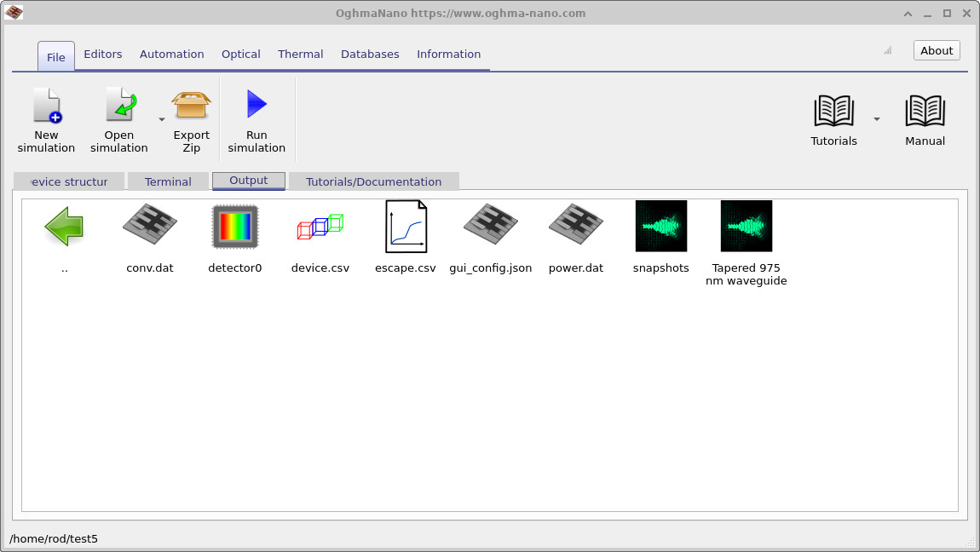Screen dimensions: 980x552
Task: Open the power.dat file
Action: coord(575,226)
